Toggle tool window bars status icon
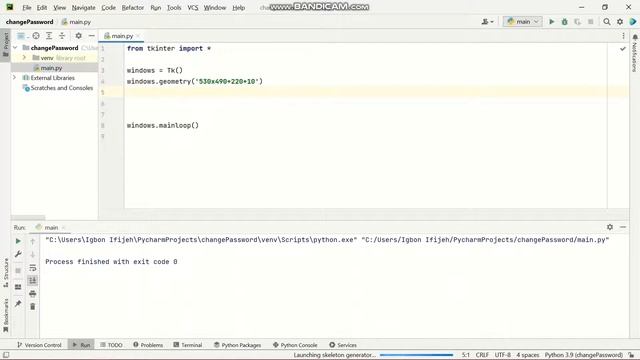 coord(6,355)
